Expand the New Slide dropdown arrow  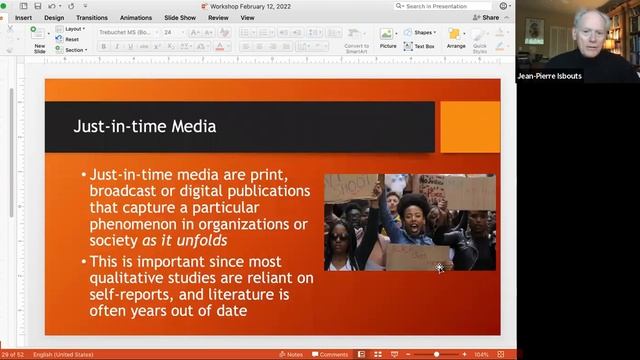[49, 33]
